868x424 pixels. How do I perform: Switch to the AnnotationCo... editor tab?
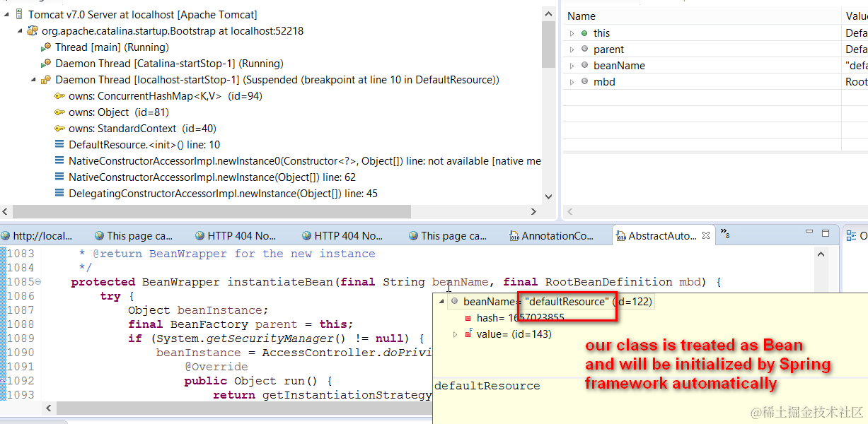(551, 236)
